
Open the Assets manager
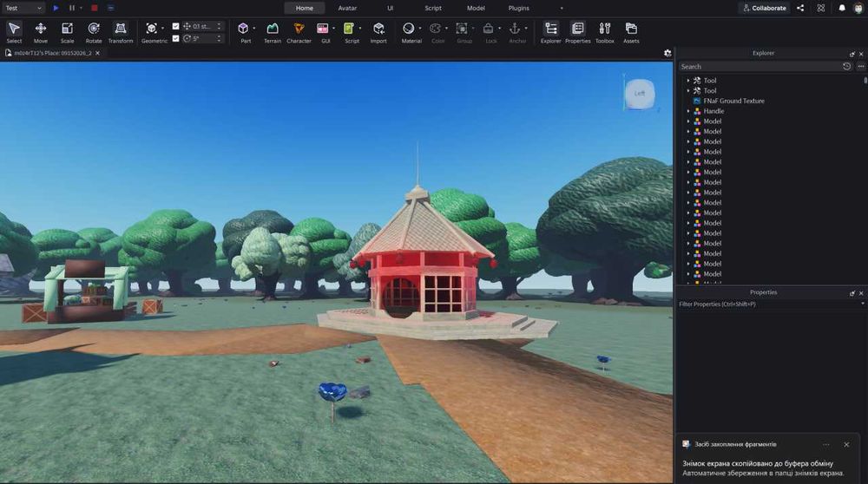point(631,32)
